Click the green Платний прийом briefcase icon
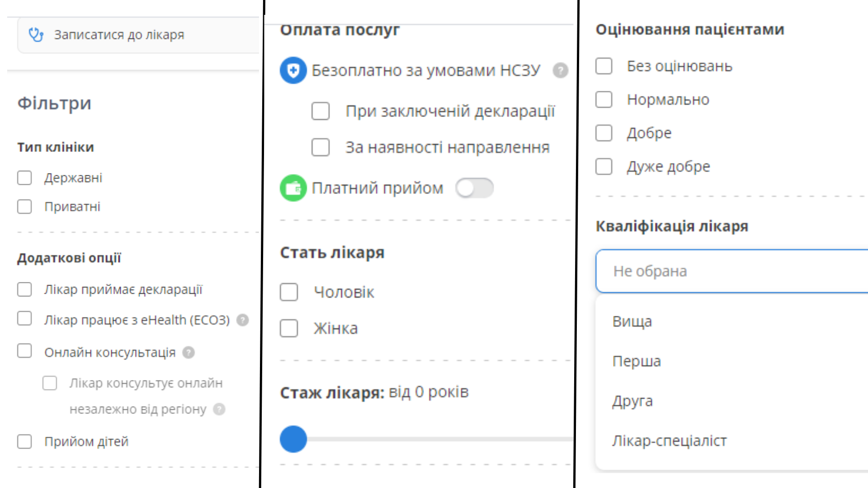 click(x=292, y=188)
